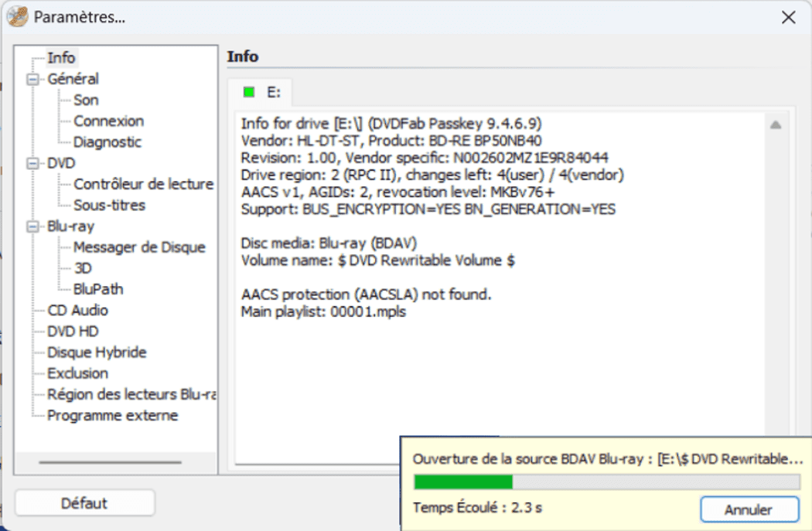Viewport: 812px width, 531px height.
Task: Click the 'Support: BUS_ENCRYPTION=YES' line
Action: point(428,209)
